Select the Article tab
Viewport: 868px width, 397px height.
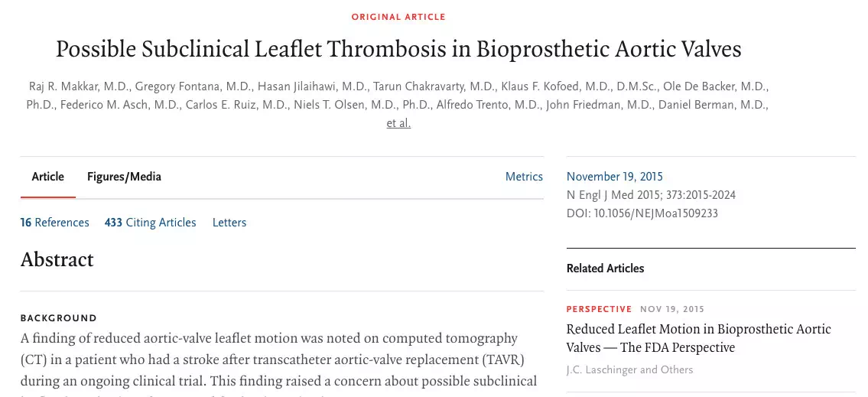47,177
